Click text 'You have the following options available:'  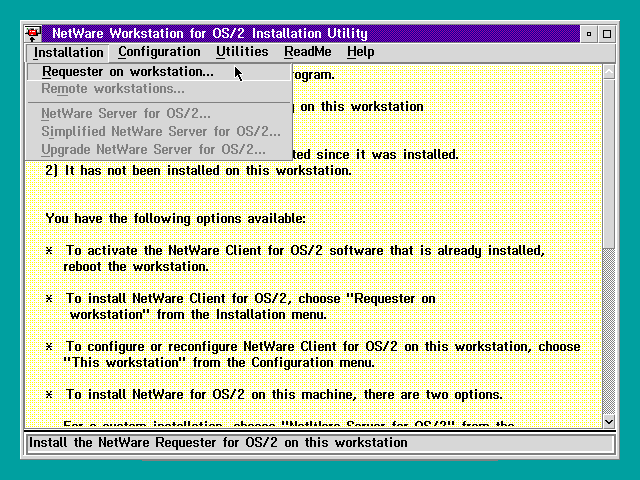pyautogui.click(x=176, y=218)
